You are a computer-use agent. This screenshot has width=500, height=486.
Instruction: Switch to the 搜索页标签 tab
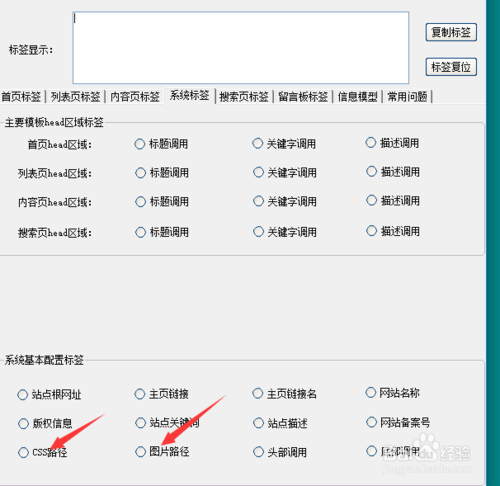click(244, 97)
